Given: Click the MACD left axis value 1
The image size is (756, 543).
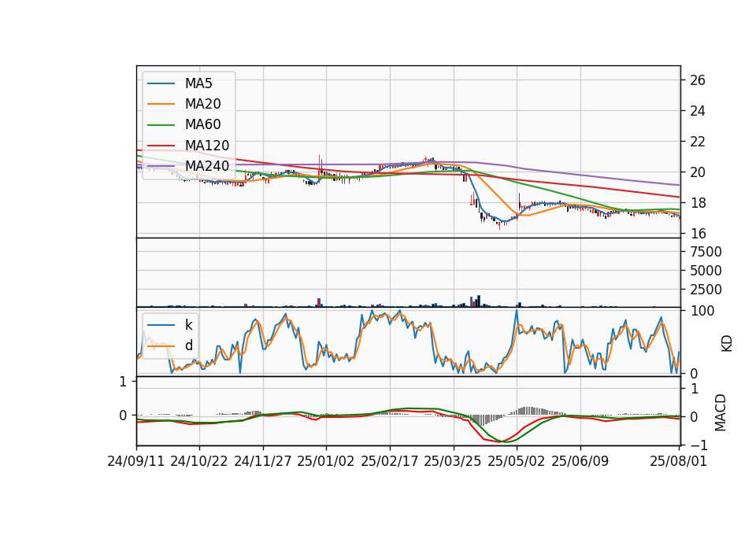Looking at the screenshot, I should pyautogui.click(x=123, y=382).
